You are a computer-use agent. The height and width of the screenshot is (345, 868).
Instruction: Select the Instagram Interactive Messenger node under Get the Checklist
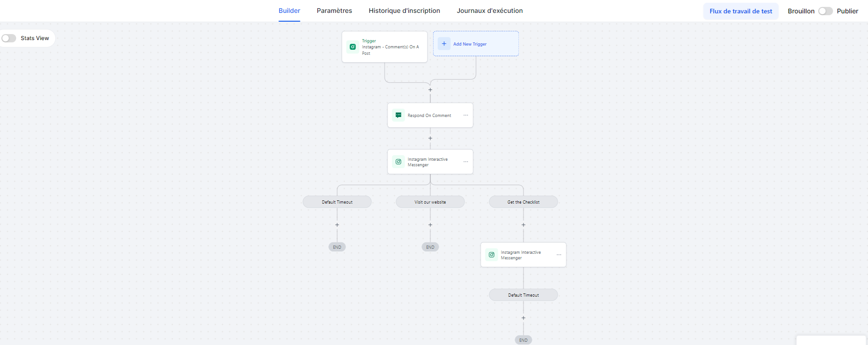[523, 255]
